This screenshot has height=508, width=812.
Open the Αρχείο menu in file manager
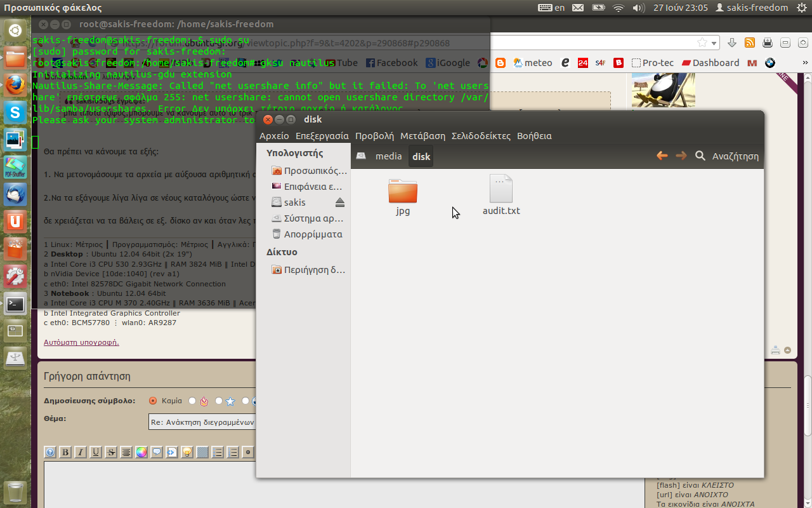coord(274,136)
